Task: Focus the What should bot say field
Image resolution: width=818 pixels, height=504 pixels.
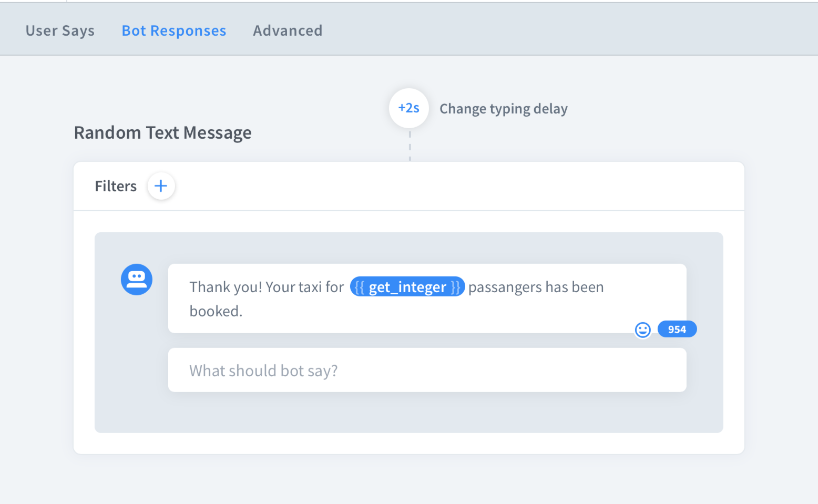Action: (427, 371)
